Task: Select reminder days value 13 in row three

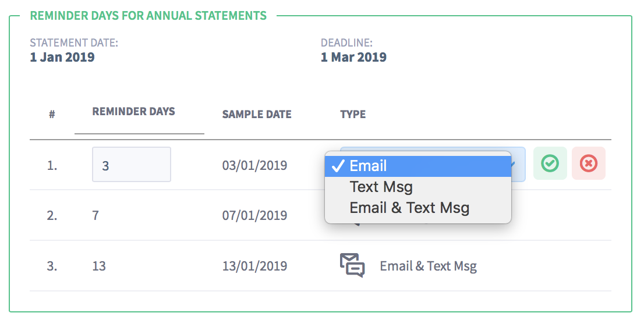Action: point(99,266)
